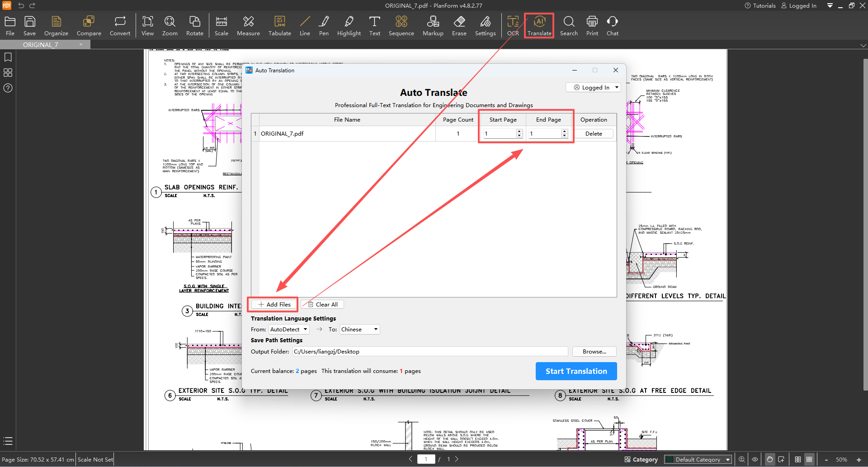Select the Erase tool

(459, 26)
